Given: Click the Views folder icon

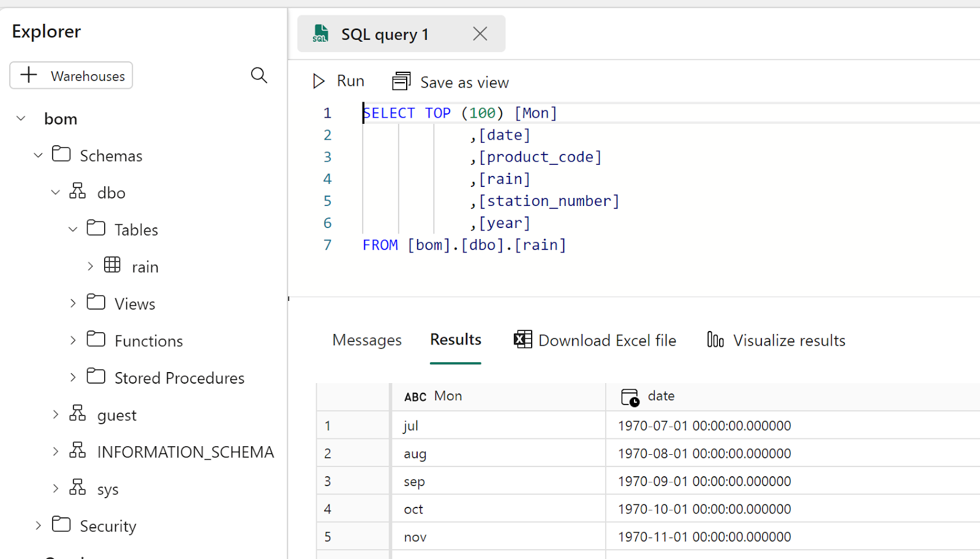Looking at the screenshot, I should (96, 302).
